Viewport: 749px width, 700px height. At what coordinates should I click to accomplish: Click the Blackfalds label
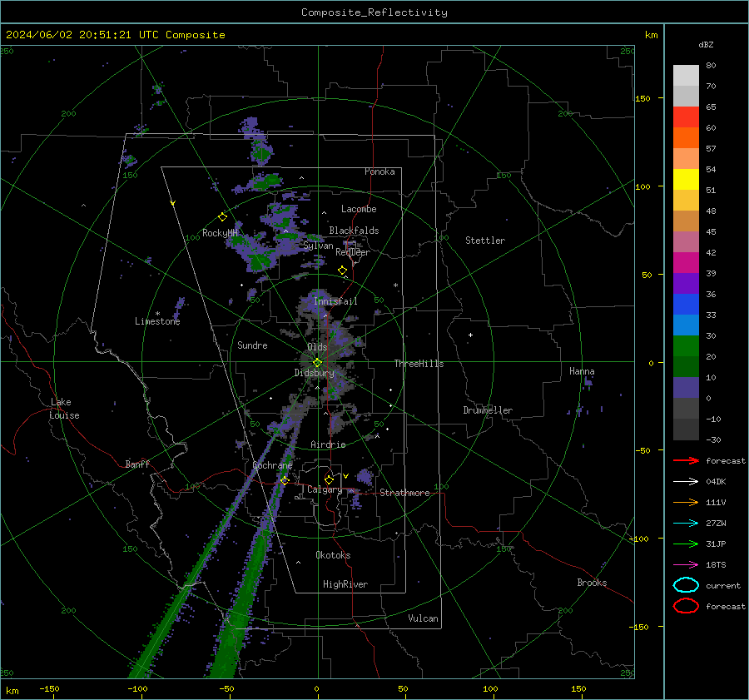354,231
